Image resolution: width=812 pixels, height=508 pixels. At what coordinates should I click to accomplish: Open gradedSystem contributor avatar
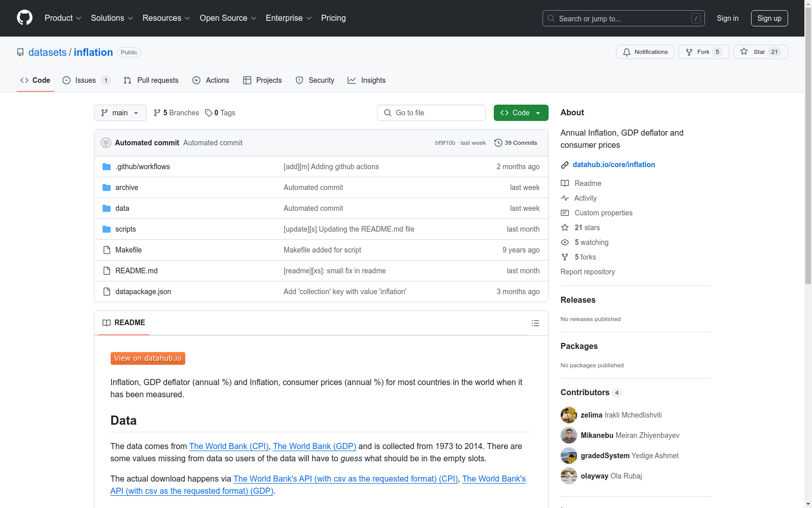point(569,456)
